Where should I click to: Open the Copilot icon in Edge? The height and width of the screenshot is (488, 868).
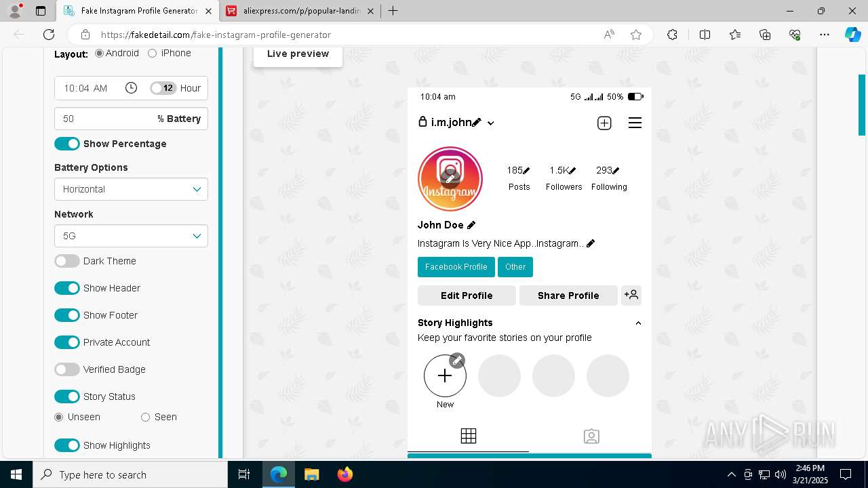tap(852, 35)
